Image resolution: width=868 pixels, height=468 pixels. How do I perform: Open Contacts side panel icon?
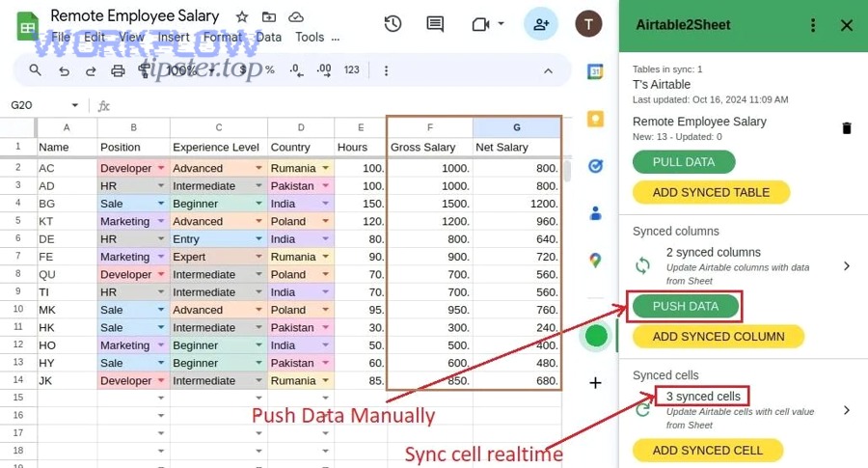[595, 212]
